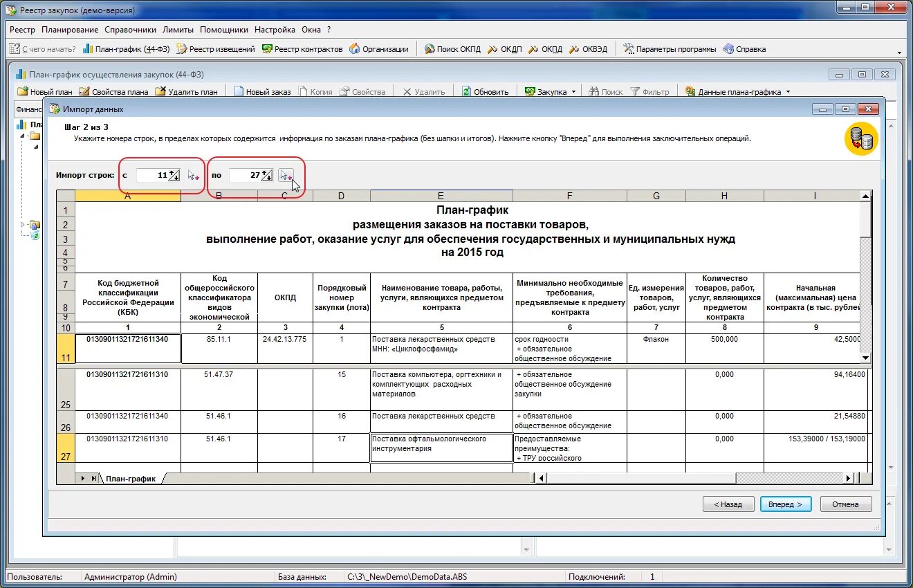
Task: Click cell value 51.47.37
Action: (219, 389)
